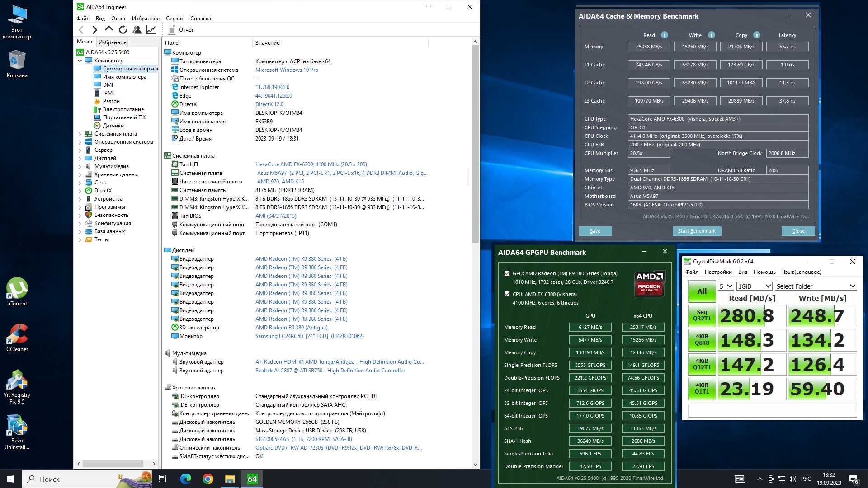The height and width of the screenshot is (488, 868).
Task: Open the graph chart toolbar icon
Action: point(151,30)
